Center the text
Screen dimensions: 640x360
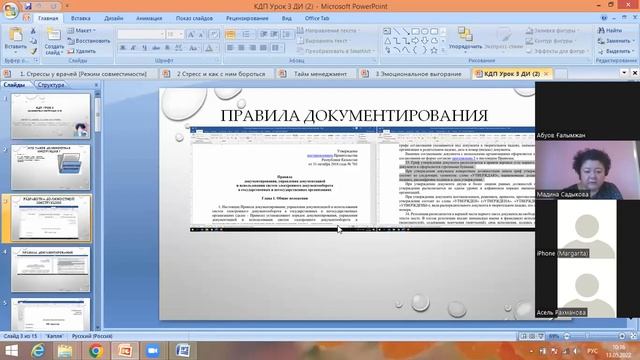point(241,48)
